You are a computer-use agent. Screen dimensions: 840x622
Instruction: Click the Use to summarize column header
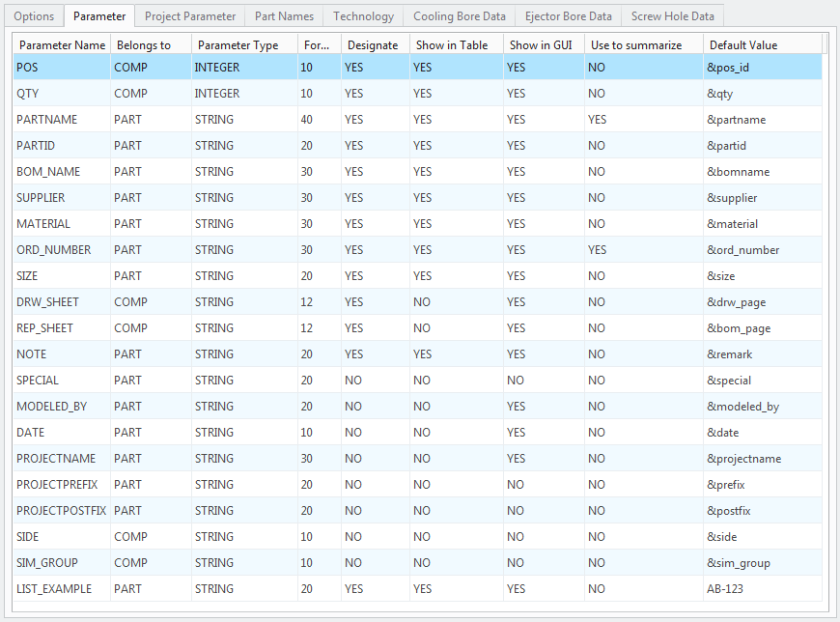[x=636, y=45]
